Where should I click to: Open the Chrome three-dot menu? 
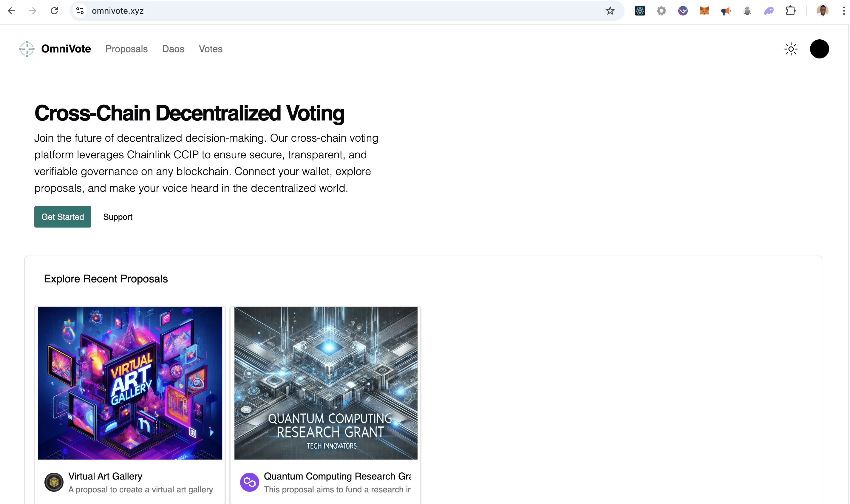843,11
